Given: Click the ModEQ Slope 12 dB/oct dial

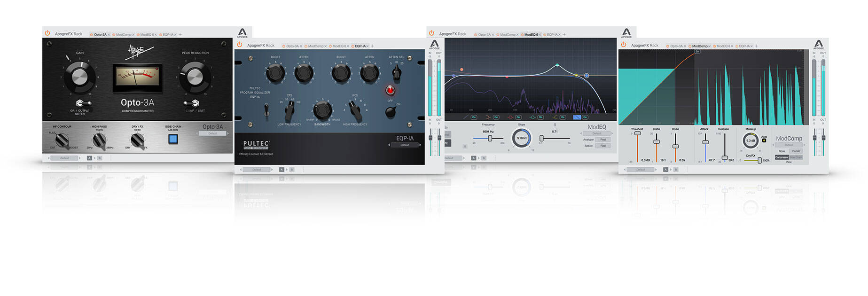Looking at the screenshot, I should pos(522,138).
